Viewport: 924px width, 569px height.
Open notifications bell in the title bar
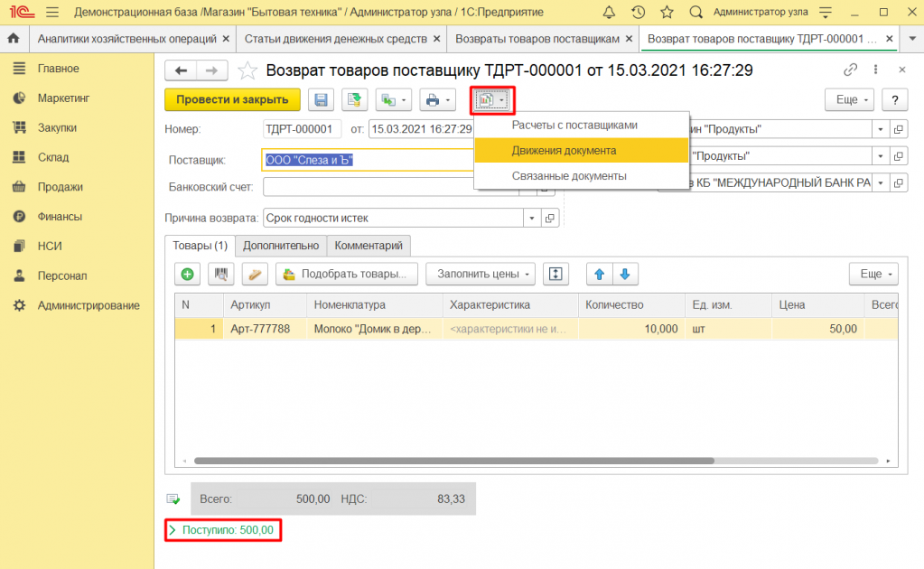610,13
